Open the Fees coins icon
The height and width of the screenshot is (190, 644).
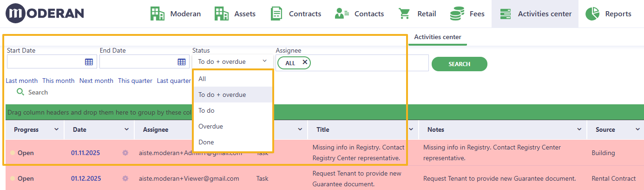[457, 14]
